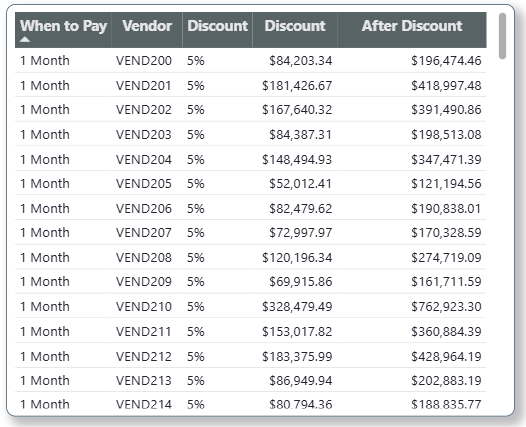The width and height of the screenshot is (526, 427).
Task: Click after-discount value $196,474.46
Action: 446,61
